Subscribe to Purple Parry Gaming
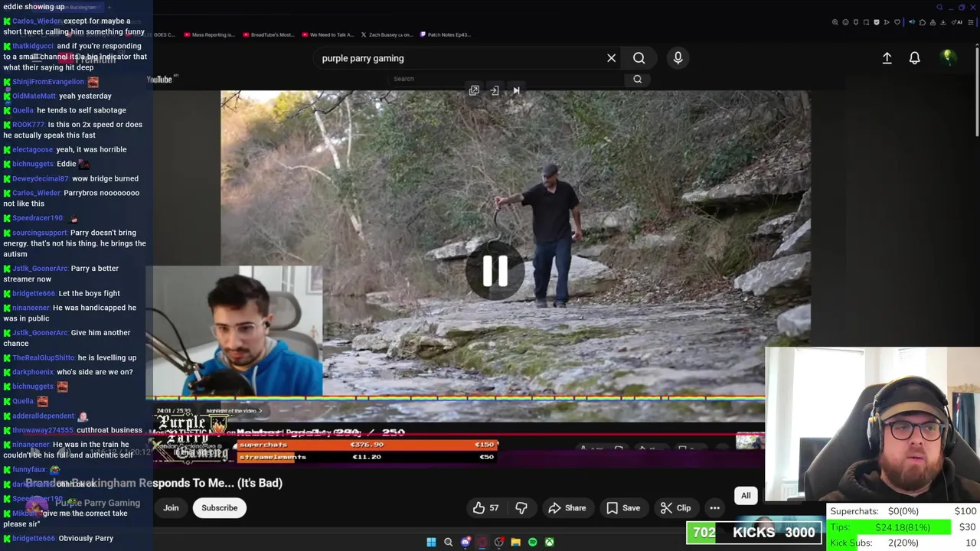 click(x=220, y=508)
